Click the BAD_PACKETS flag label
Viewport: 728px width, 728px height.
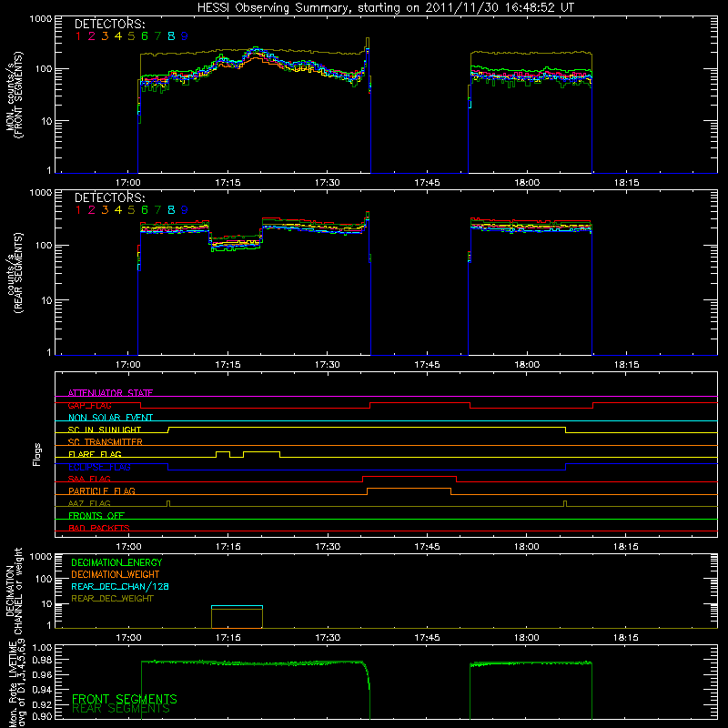pyautogui.click(x=99, y=528)
